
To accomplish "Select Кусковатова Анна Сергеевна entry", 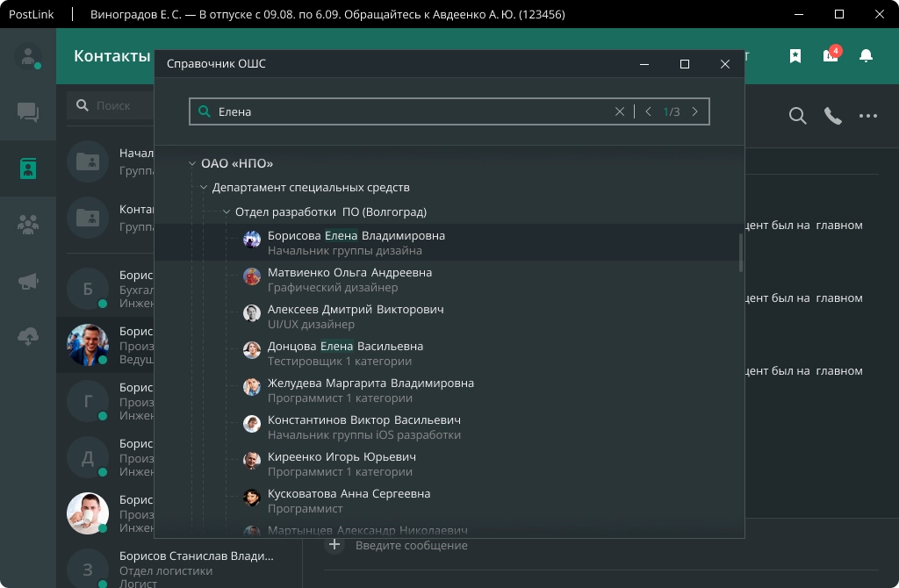I will tap(448, 501).
